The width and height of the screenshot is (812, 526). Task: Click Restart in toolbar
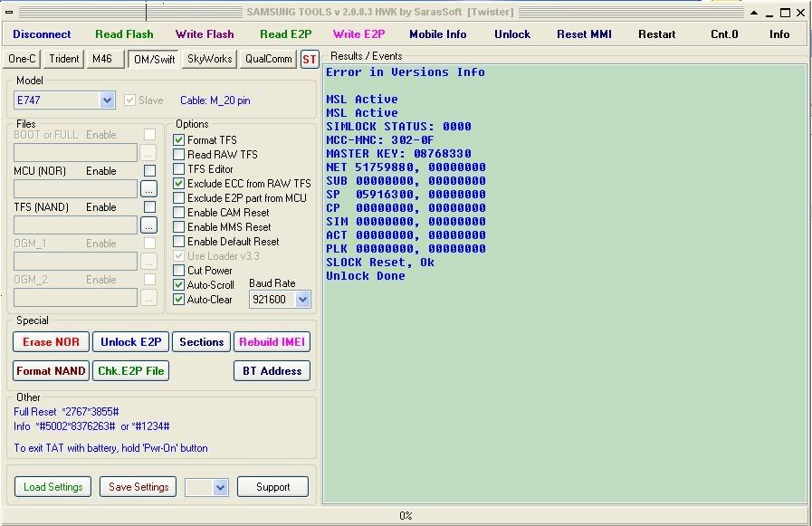[656, 34]
